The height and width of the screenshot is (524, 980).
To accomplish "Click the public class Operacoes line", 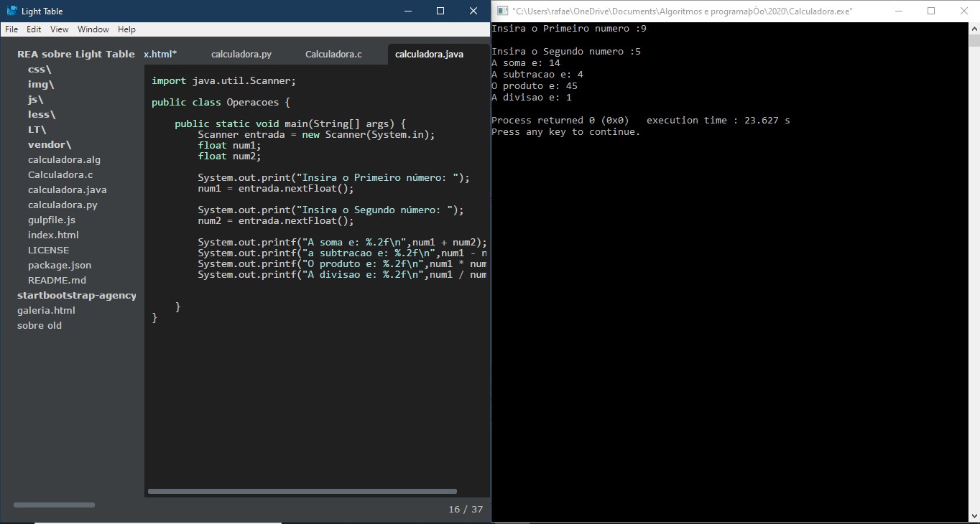I will point(221,102).
